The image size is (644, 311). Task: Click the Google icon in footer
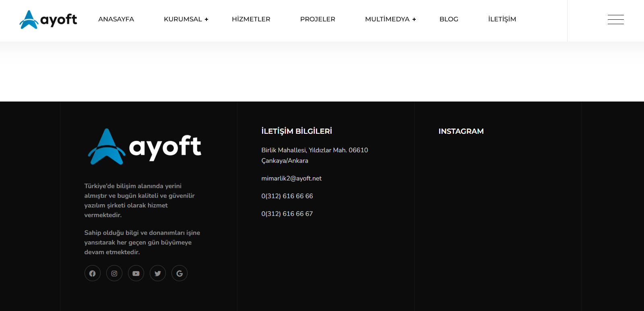180,273
